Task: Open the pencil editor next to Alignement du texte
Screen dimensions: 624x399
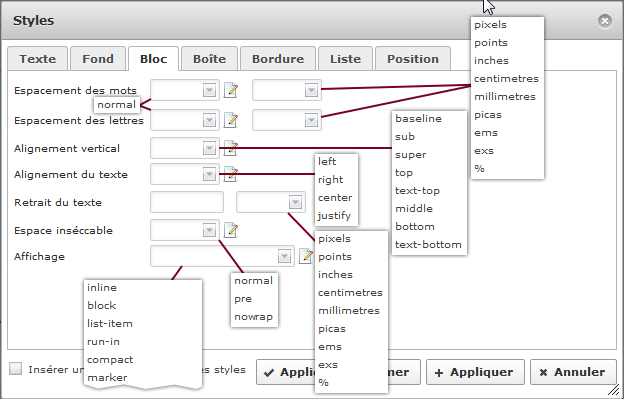Action: (231, 174)
